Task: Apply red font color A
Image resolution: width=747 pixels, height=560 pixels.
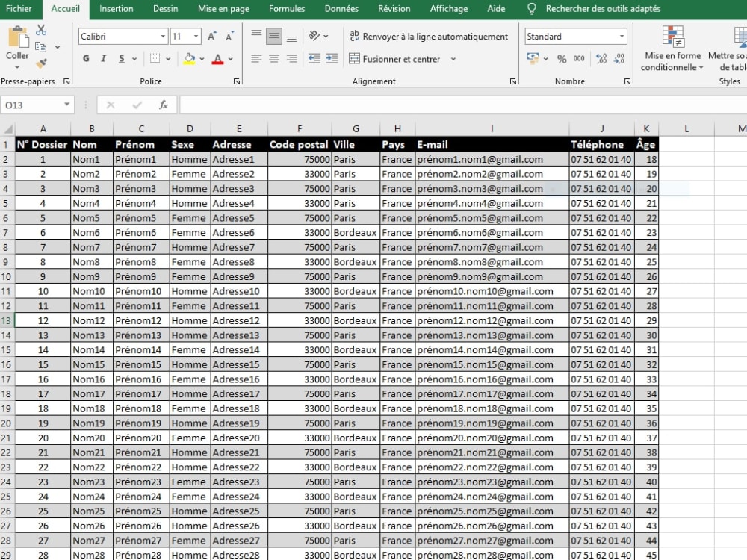Action: coord(217,58)
